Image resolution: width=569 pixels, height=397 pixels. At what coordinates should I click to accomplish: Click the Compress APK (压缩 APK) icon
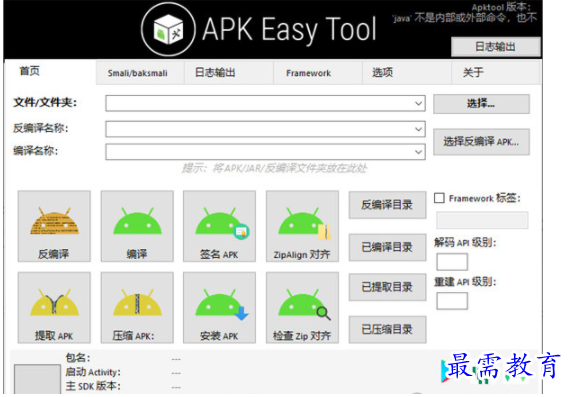[137, 308]
